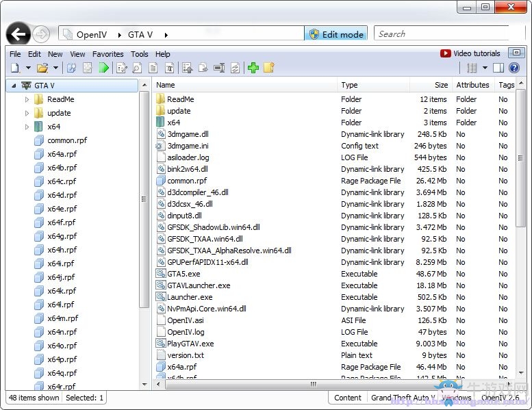Screen dimensions: 532x410
Task: Select GFSDK_ShadowLib.win64.dll in the list
Action: (214, 227)
